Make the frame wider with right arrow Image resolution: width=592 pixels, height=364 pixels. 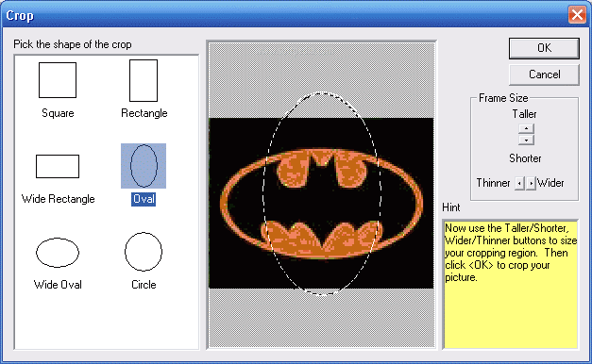point(531,183)
